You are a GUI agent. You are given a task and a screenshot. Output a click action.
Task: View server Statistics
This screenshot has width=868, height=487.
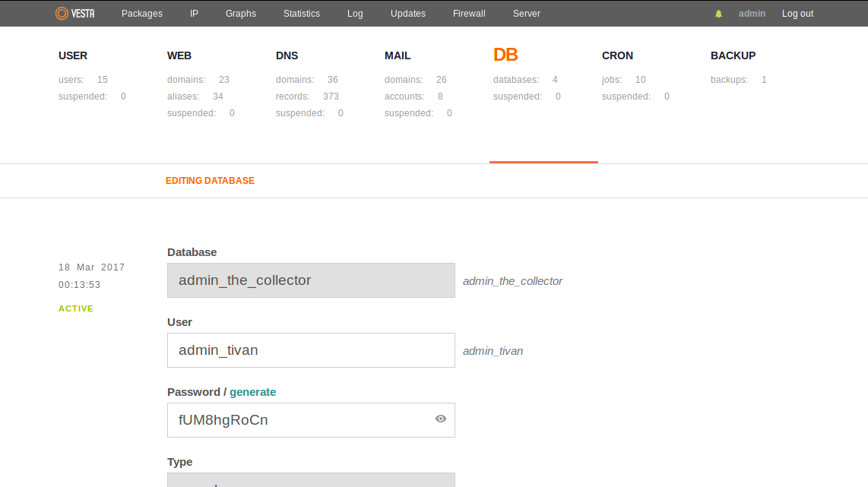point(302,14)
